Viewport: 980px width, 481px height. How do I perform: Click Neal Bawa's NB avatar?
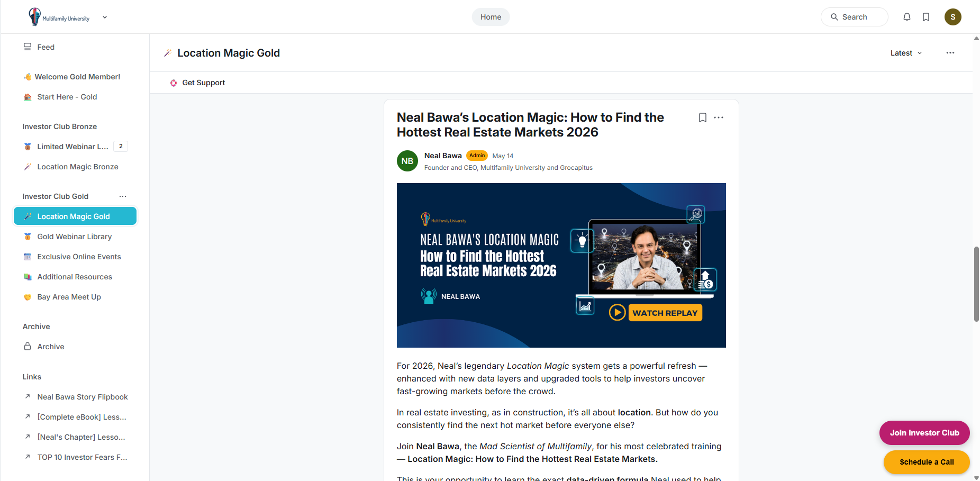click(407, 161)
